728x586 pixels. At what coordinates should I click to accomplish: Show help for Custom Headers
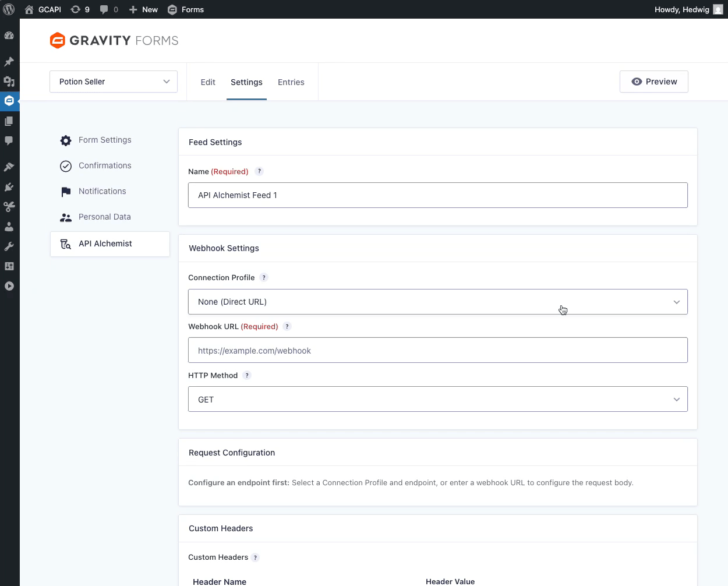(x=255, y=557)
